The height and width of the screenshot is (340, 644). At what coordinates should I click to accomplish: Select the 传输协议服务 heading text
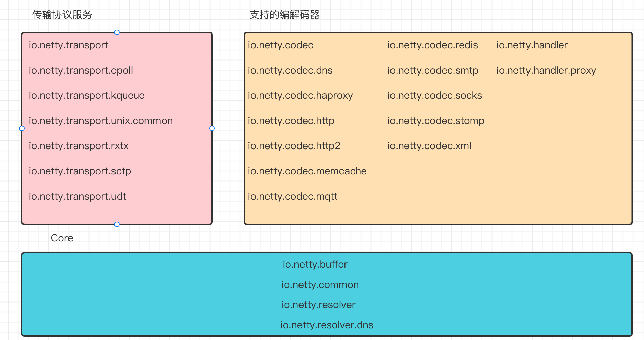coord(62,15)
